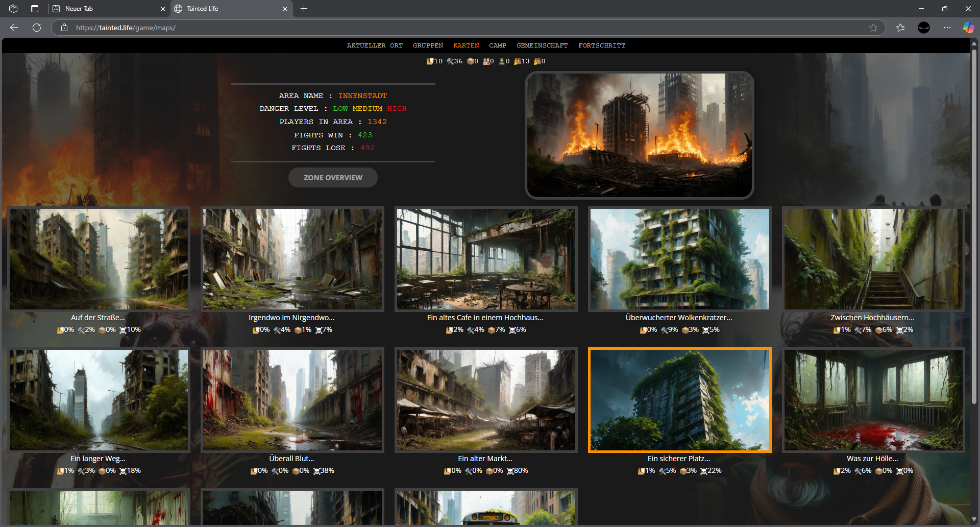Click the food icon under Überwucherter Wolkenkratzer
Viewport: 980px width, 527px height.
[x=643, y=330]
